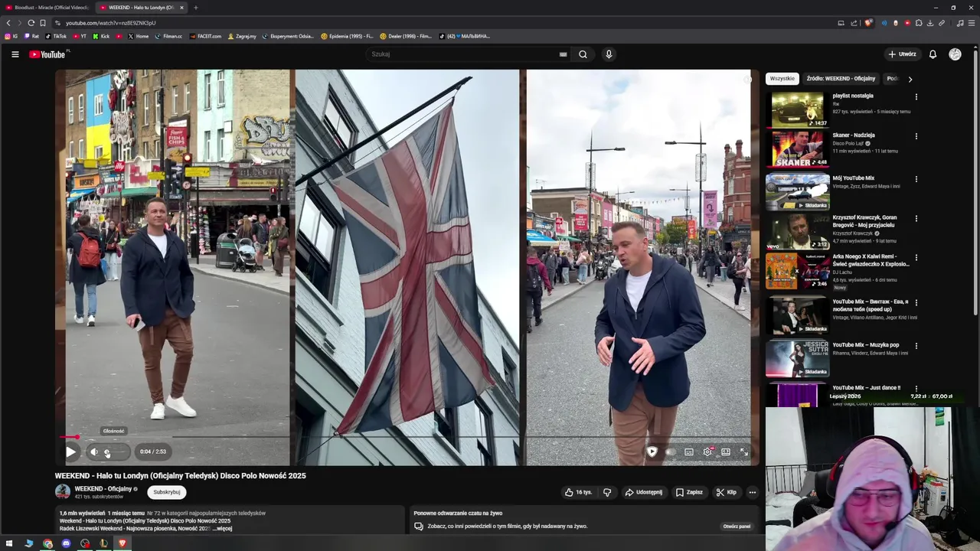Open the Skaner - Nadzieja video thumbnail
980x551 pixels.
pos(797,149)
